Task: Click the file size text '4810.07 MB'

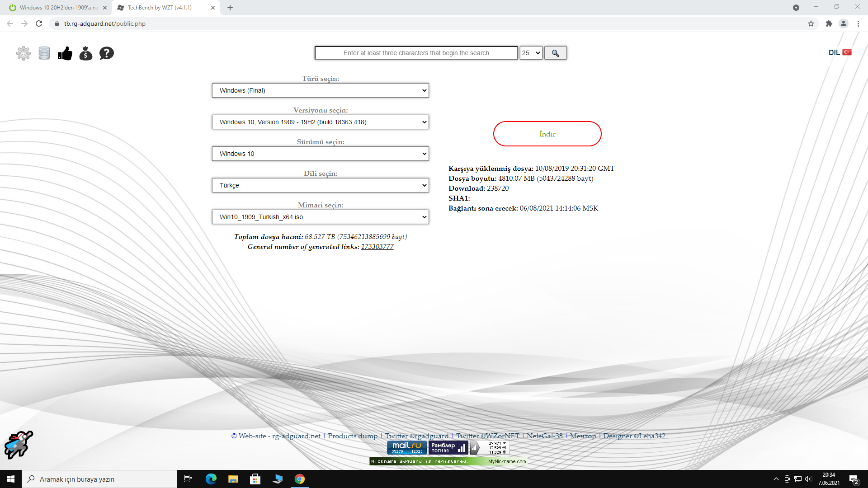Action: point(517,178)
